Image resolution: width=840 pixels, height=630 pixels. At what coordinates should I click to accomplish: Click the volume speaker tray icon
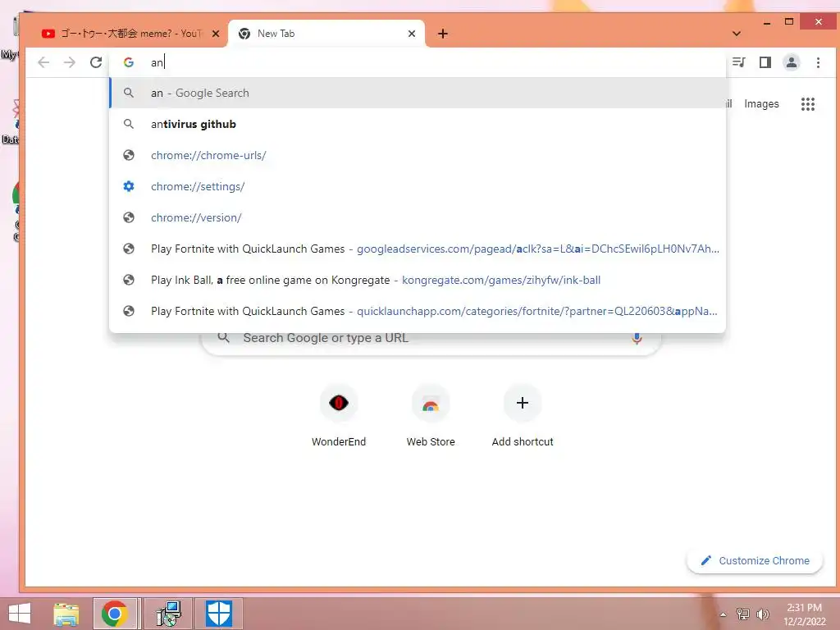(762, 614)
